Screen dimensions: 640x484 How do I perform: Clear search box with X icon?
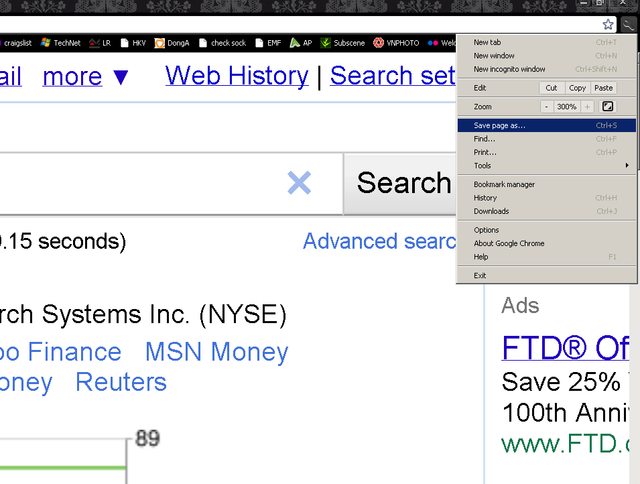click(x=299, y=183)
